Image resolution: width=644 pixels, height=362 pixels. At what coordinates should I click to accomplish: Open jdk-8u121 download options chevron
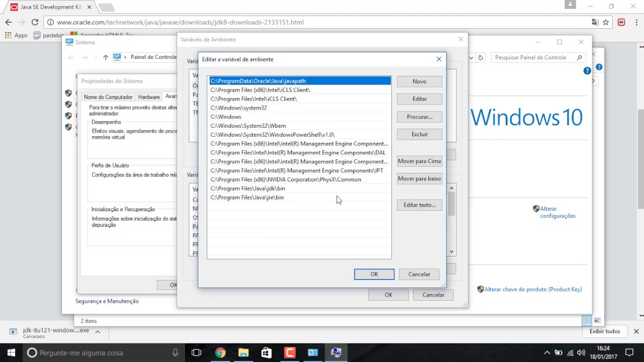pos(98,332)
